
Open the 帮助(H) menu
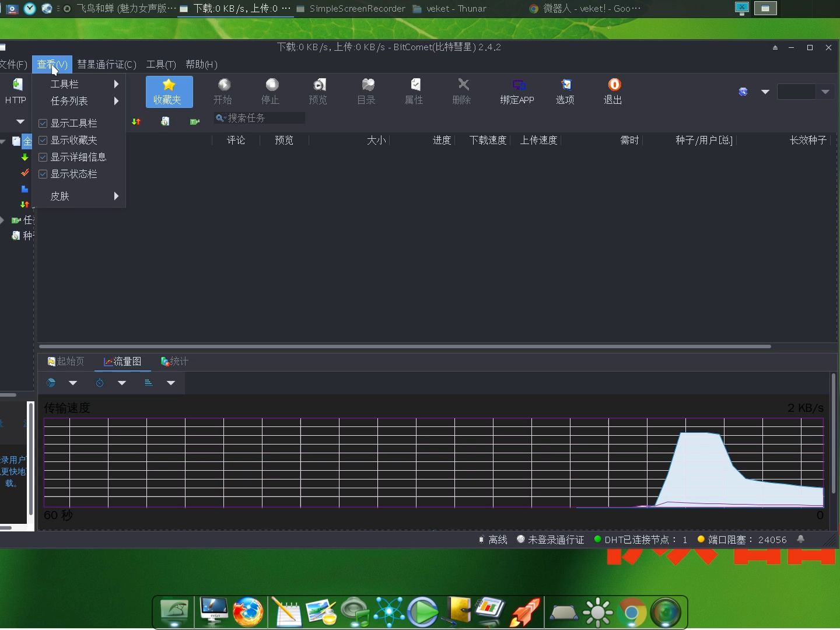pyautogui.click(x=201, y=64)
